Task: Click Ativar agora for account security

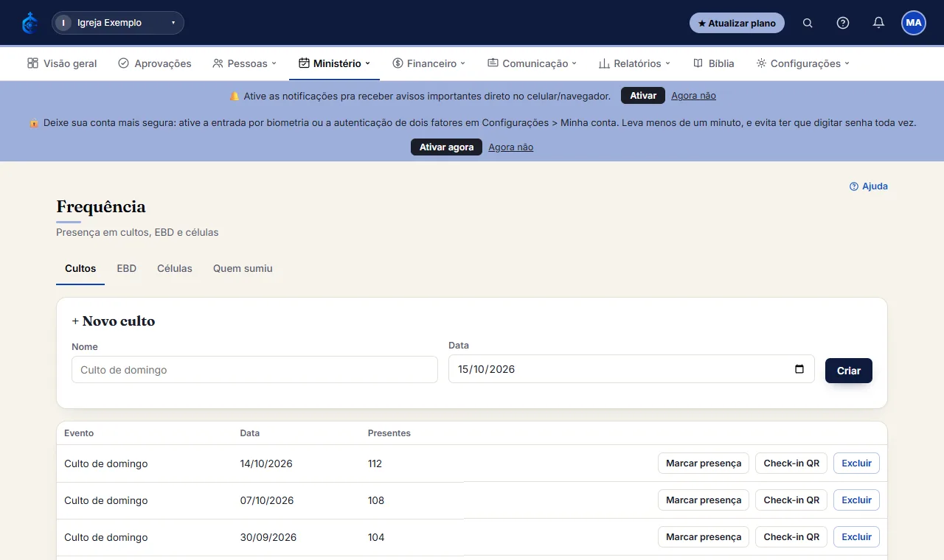Action: [x=446, y=147]
